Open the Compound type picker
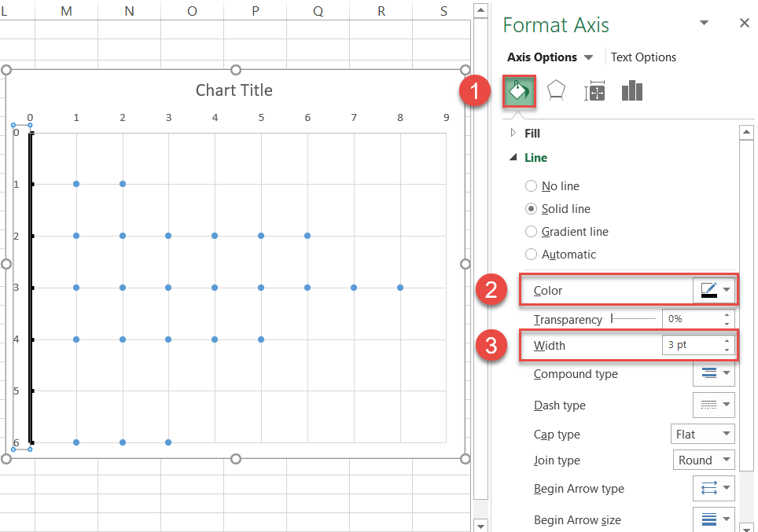Image resolution: width=758 pixels, height=532 pixels. (713, 374)
